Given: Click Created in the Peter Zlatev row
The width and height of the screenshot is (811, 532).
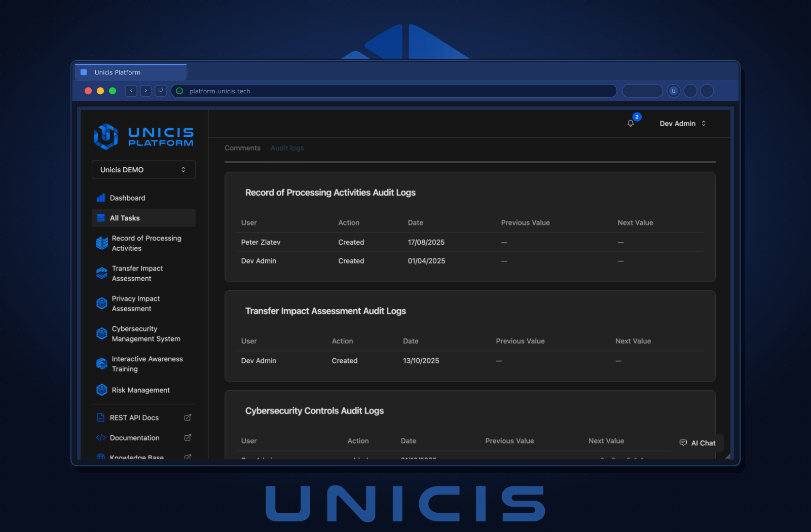Looking at the screenshot, I should tap(351, 242).
